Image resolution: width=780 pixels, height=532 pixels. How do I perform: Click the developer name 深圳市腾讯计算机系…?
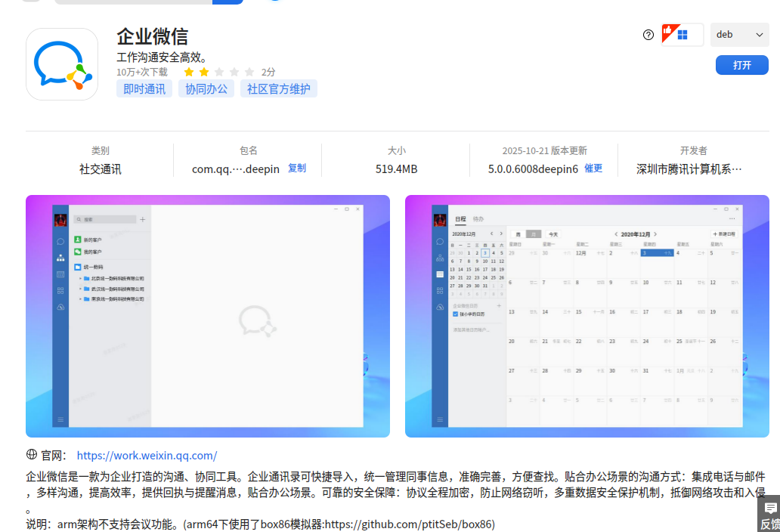[689, 169]
